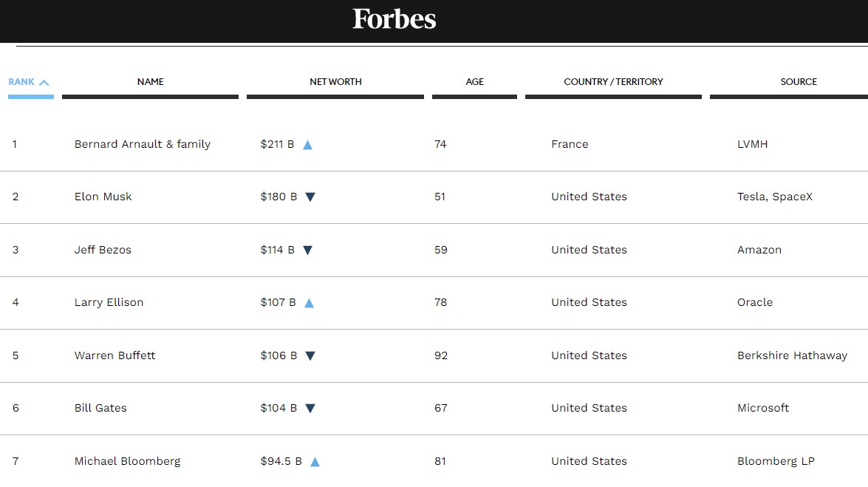Screen dimensions: 868x487
Task: Sort list by Net Worth column header
Action: pos(335,82)
